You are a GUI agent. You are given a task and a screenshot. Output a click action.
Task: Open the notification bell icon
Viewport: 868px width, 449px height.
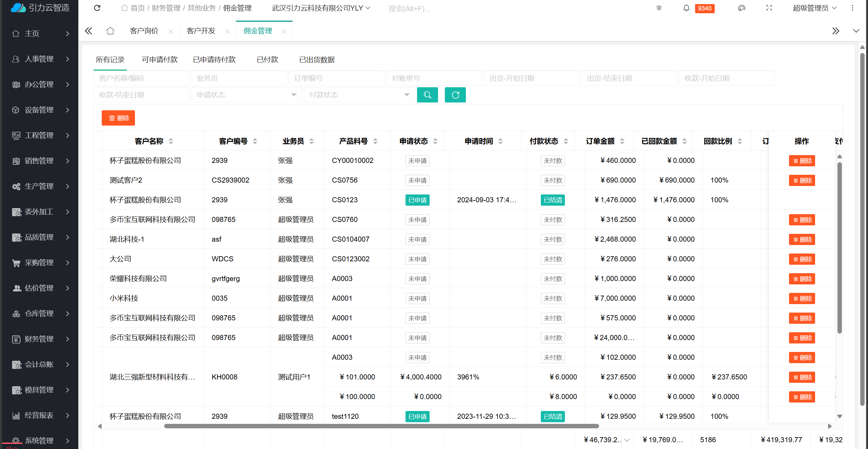pos(686,8)
